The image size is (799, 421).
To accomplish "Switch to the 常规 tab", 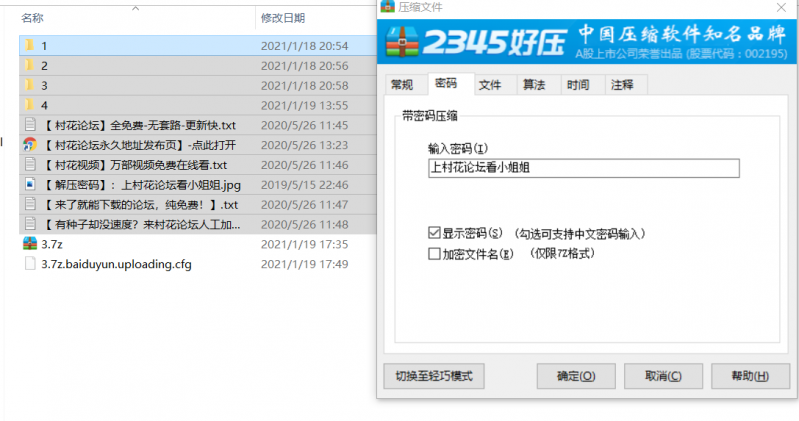I will tap(402, 85).
